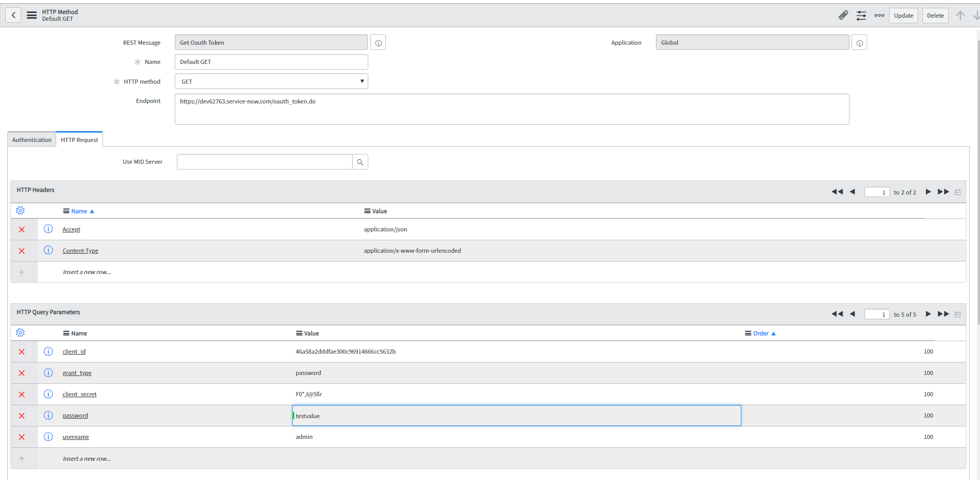Click the more options ellipsis icon
The image size is (980, 480).
(x=879, y=16)
